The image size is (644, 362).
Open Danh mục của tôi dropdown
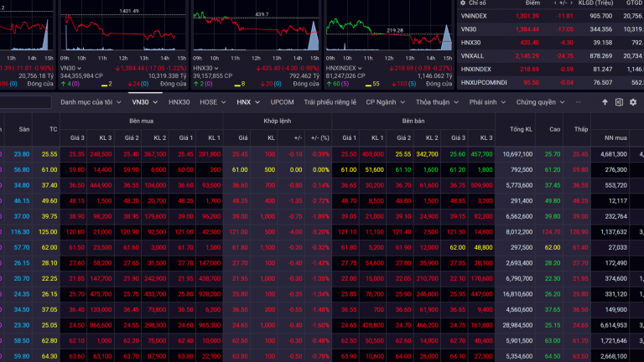[91, 102]
